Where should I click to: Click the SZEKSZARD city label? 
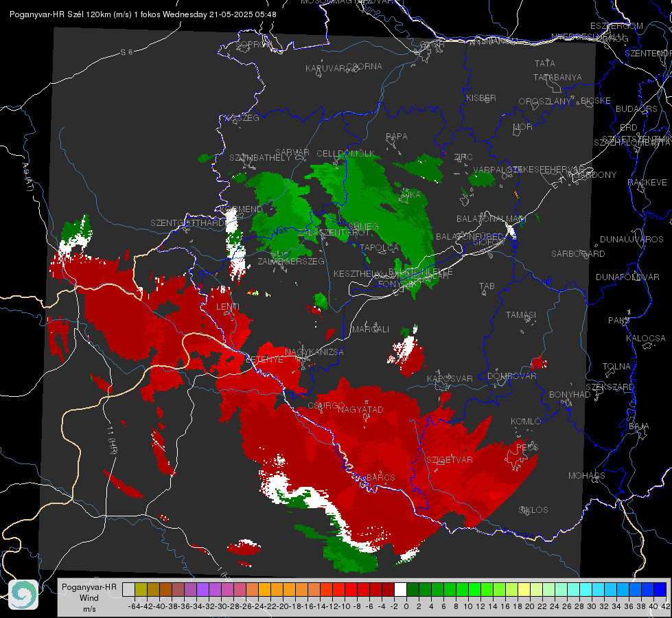pyautogui.click(x=610, y=387)
